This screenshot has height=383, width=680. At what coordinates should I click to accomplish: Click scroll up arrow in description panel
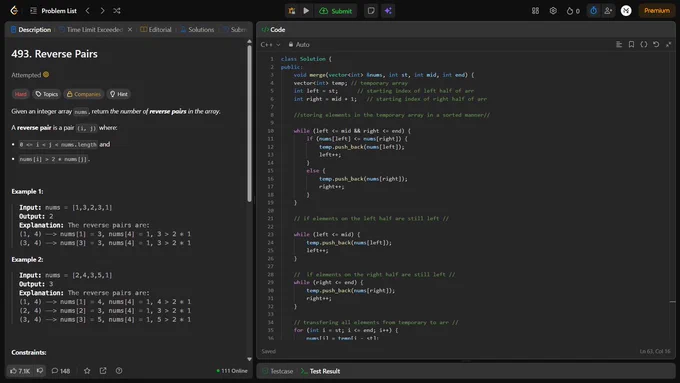[x=249, y=42]
